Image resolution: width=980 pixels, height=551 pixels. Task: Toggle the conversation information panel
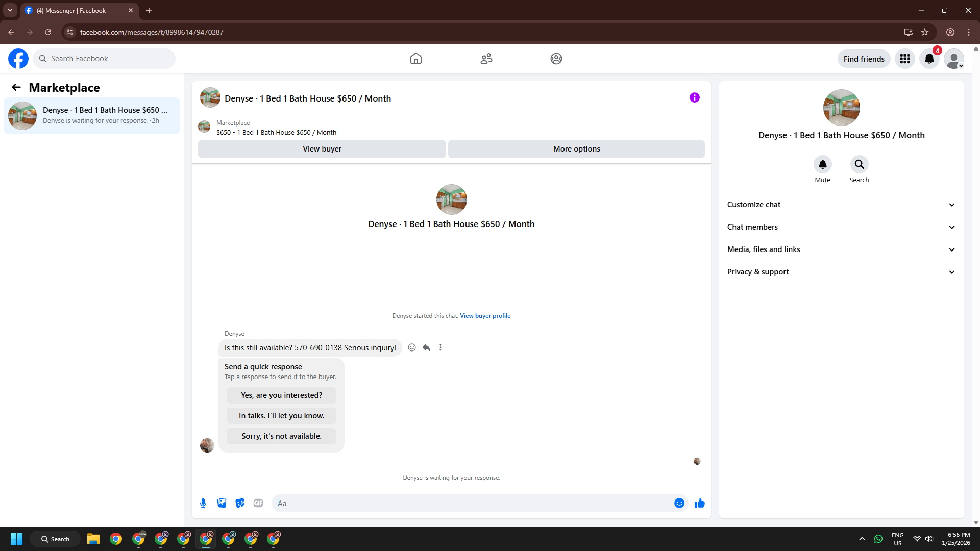click(695, 97)
